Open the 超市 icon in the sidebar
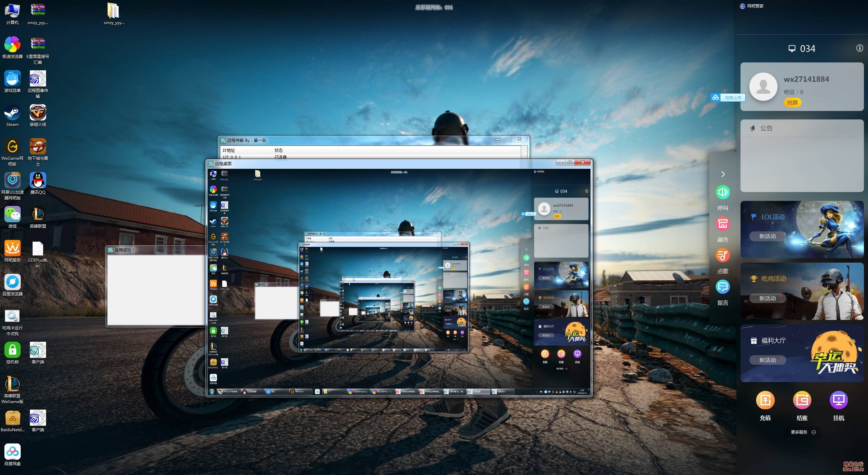 (723, 224)
